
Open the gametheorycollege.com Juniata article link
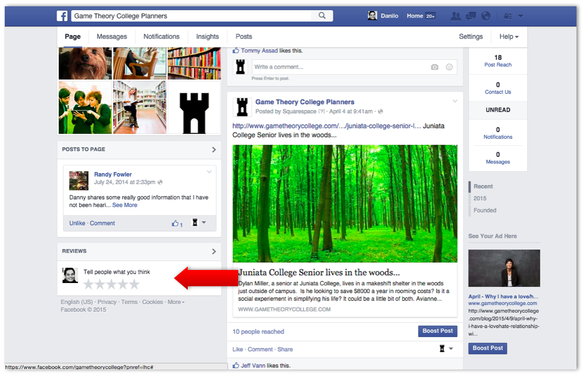[x=326, y=126]
